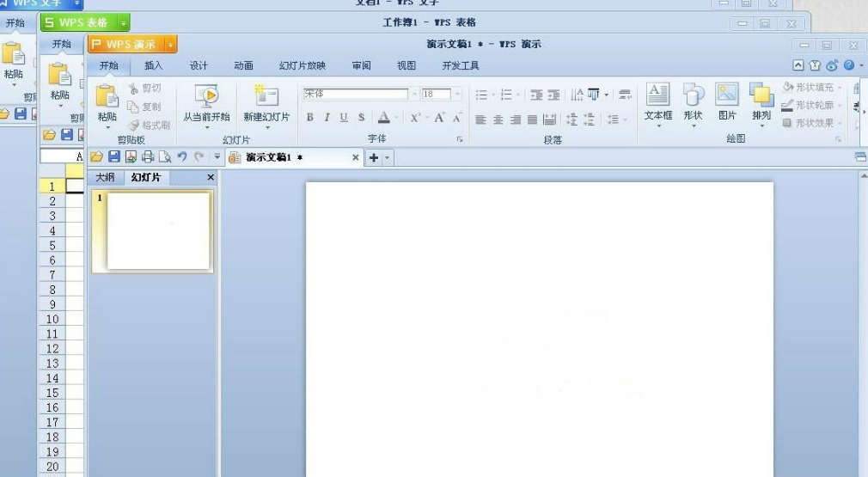Open the Arrange (排列) menu
Viewport: 868px width, 477px height.
tap(761, 103)
